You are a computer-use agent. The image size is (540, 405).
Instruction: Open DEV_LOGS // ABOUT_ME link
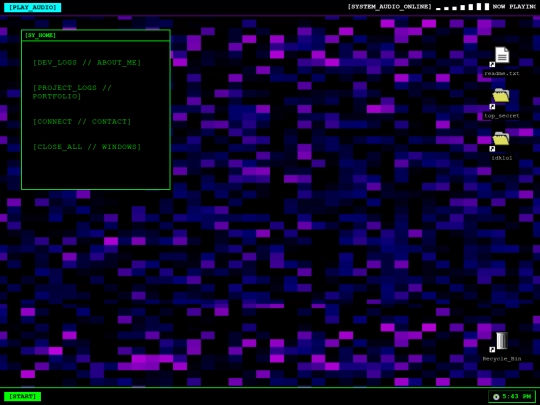(x=87, y=62)
